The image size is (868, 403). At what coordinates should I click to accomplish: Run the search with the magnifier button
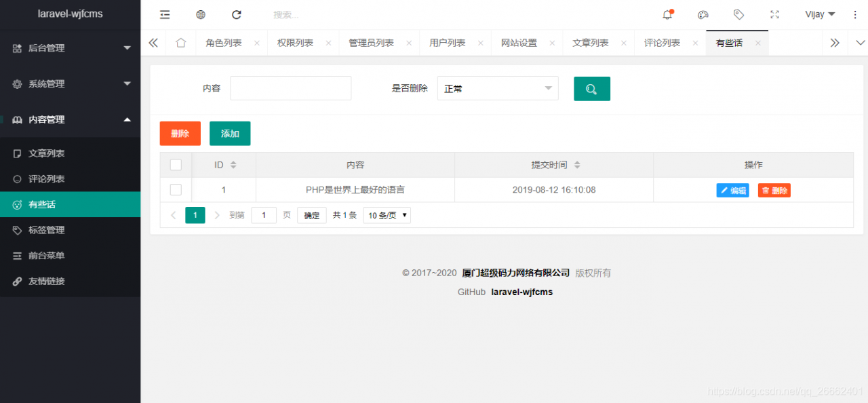591,88
